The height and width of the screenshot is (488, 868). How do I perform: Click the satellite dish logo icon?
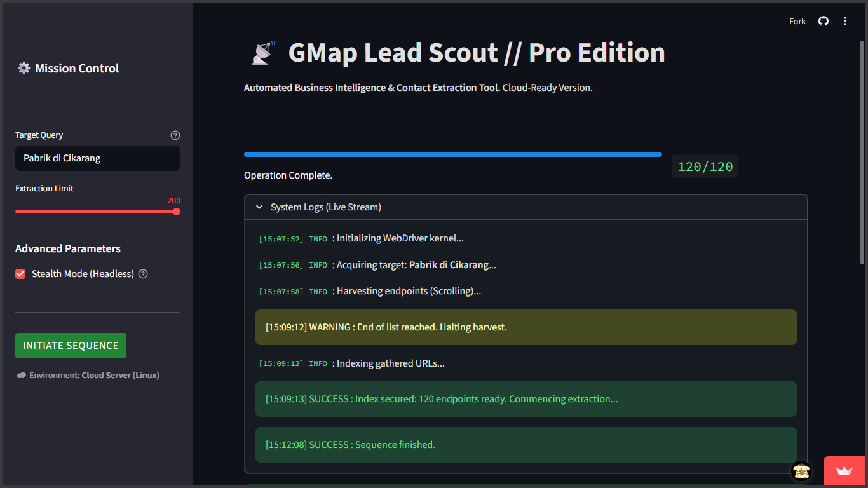tap(262, 53)
